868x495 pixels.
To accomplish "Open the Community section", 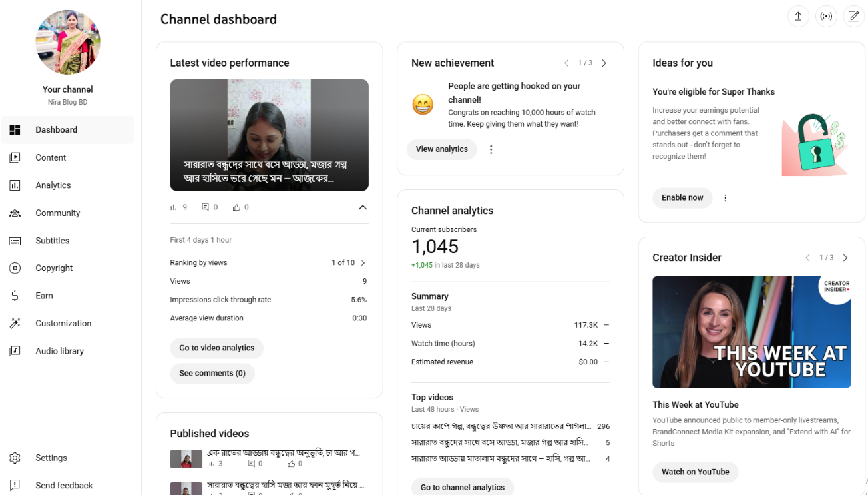I will pos(57,213).
